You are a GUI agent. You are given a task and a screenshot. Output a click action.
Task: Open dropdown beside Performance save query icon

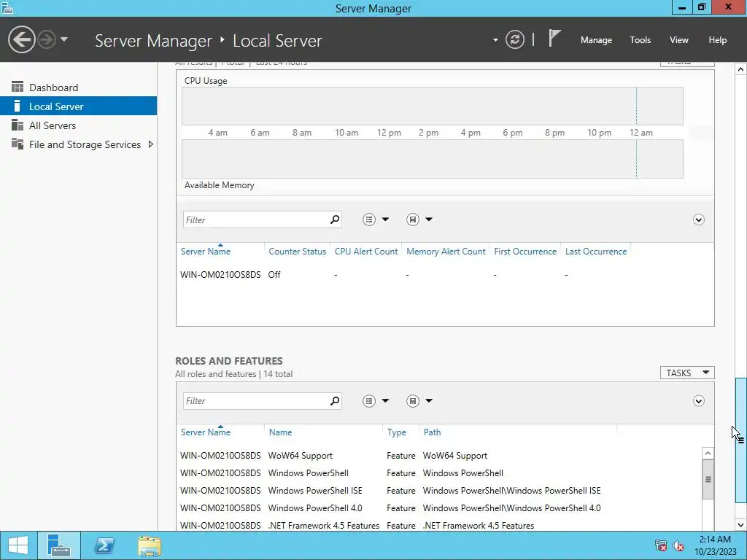pos(429,219)
